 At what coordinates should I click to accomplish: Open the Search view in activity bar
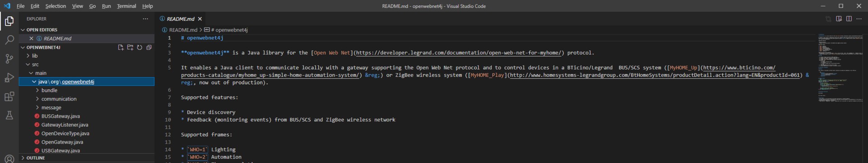coord(9,40)
